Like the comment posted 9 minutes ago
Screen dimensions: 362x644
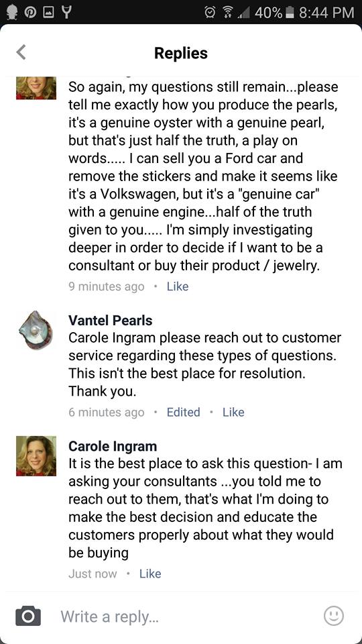177,286
